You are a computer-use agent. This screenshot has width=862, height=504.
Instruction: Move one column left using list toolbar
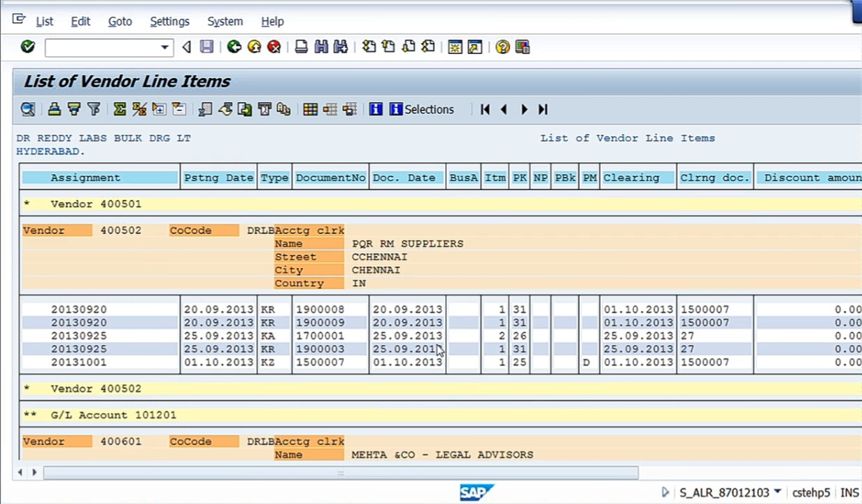[504, 110]
